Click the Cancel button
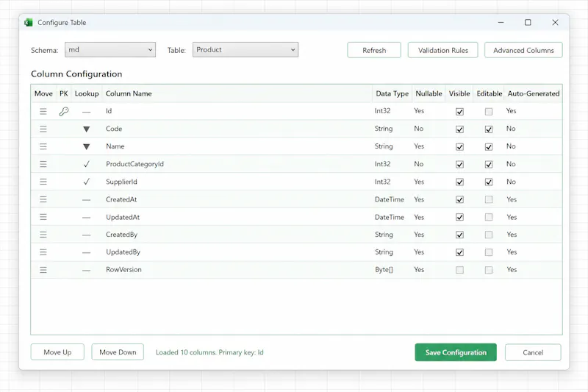The width and height of the screenshot is (588, 392). coord(533,352)
